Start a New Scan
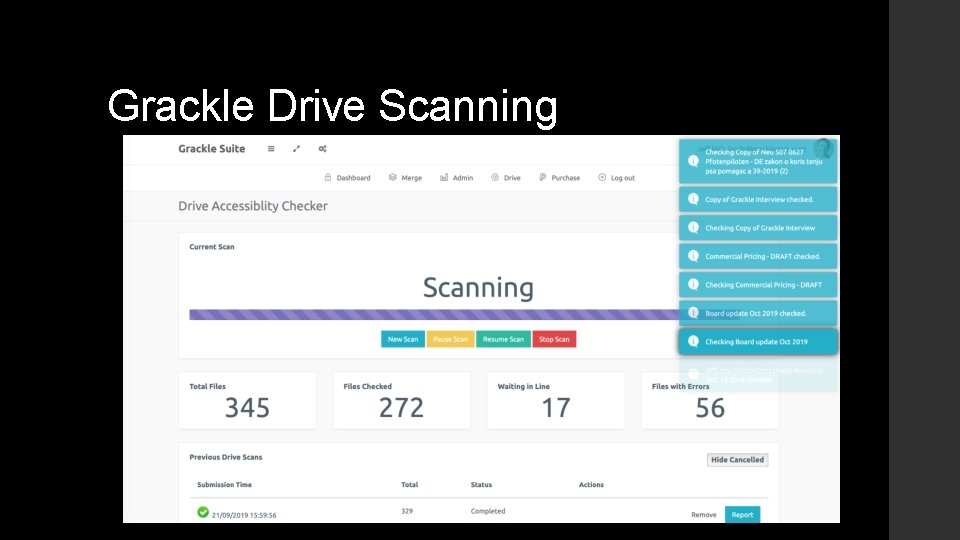 coord(403,339)
